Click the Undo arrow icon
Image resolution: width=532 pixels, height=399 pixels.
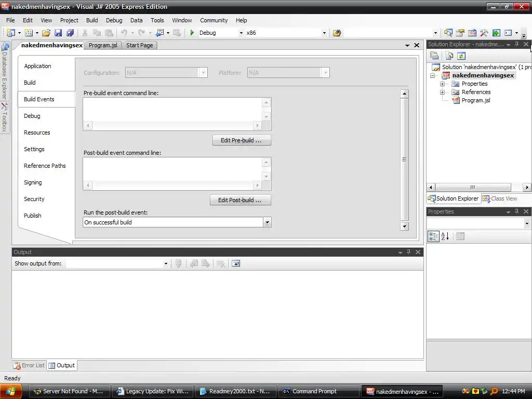click(x=124, y=33)
